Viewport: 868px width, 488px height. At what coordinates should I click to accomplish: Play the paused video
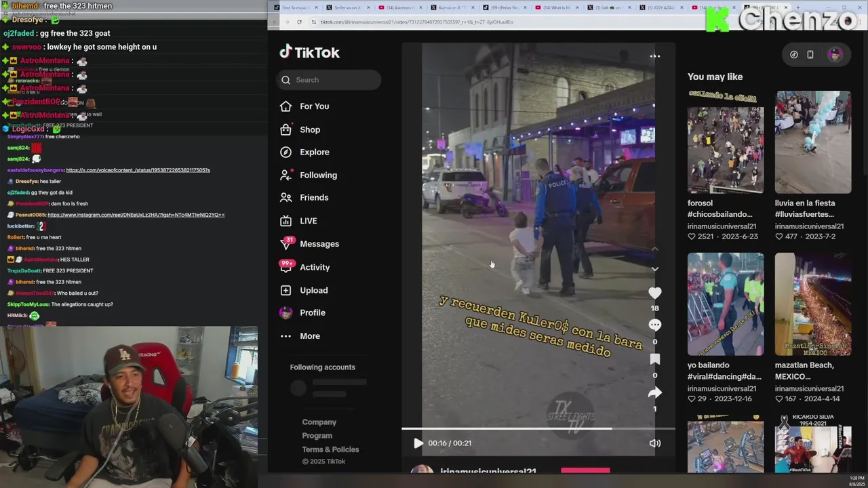pos(418,443)
